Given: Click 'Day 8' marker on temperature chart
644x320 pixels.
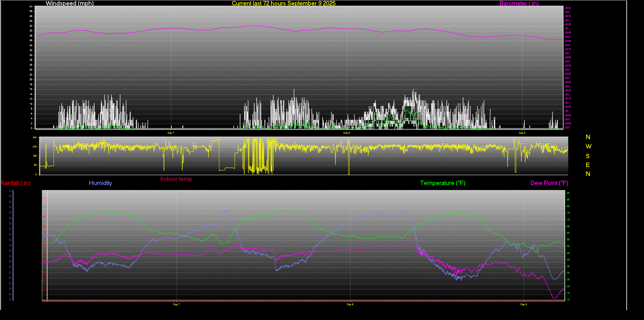Looking at the screenshot, I should [x=350, y=304].
